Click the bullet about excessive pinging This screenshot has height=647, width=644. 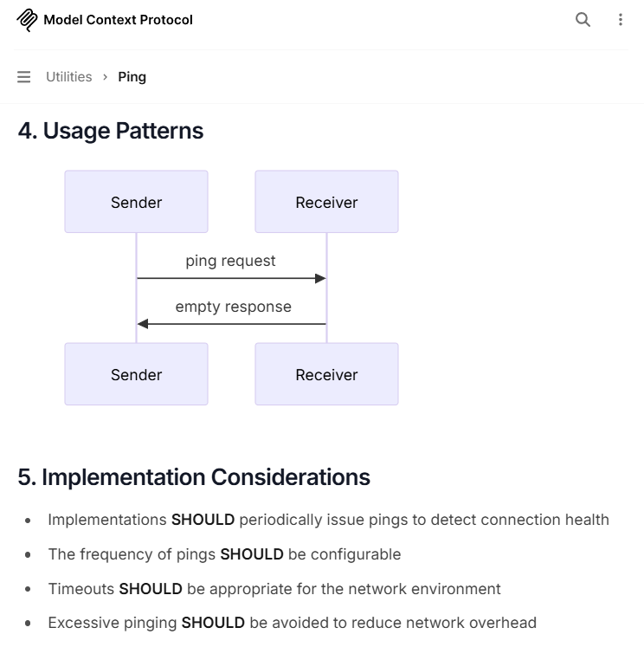click(292, 623)
